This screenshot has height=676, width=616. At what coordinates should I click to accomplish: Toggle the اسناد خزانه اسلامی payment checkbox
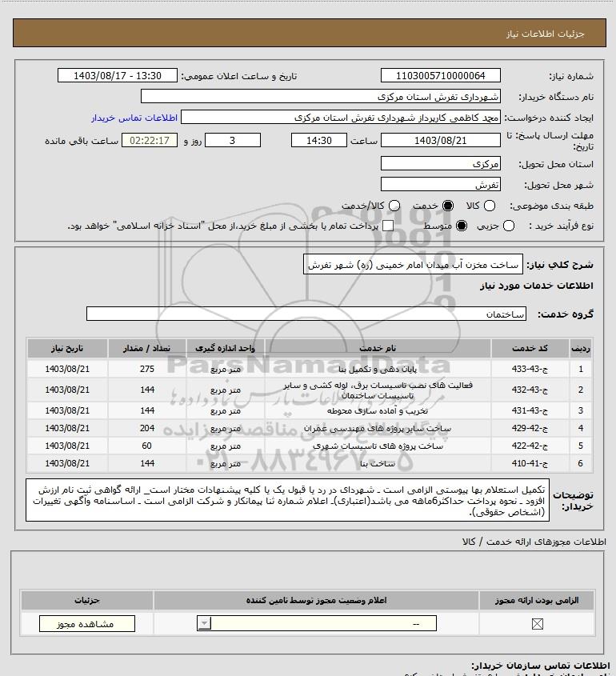tap(388, 226)
